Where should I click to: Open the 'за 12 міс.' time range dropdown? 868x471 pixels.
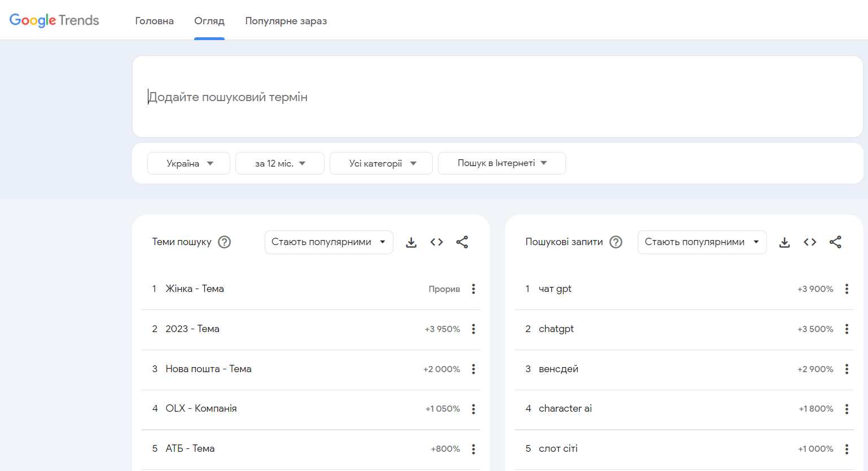(x=279, y=163)
